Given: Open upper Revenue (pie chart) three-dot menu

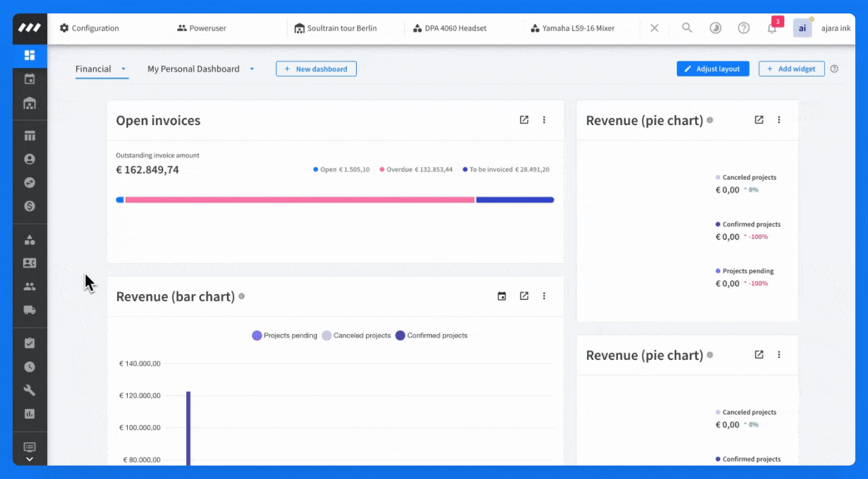Looking at the screenshot, I should pos(779,120).
